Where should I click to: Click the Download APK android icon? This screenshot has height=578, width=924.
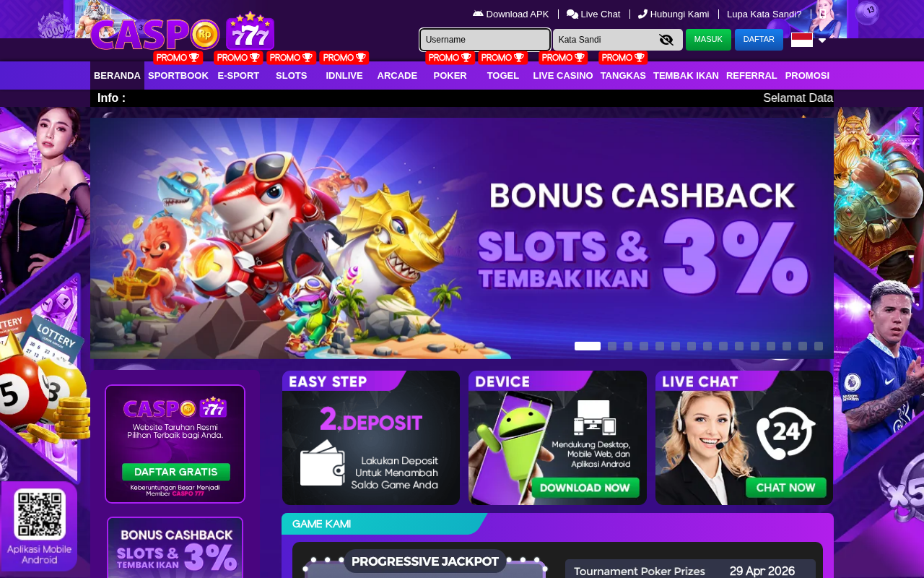click(478, 14)
